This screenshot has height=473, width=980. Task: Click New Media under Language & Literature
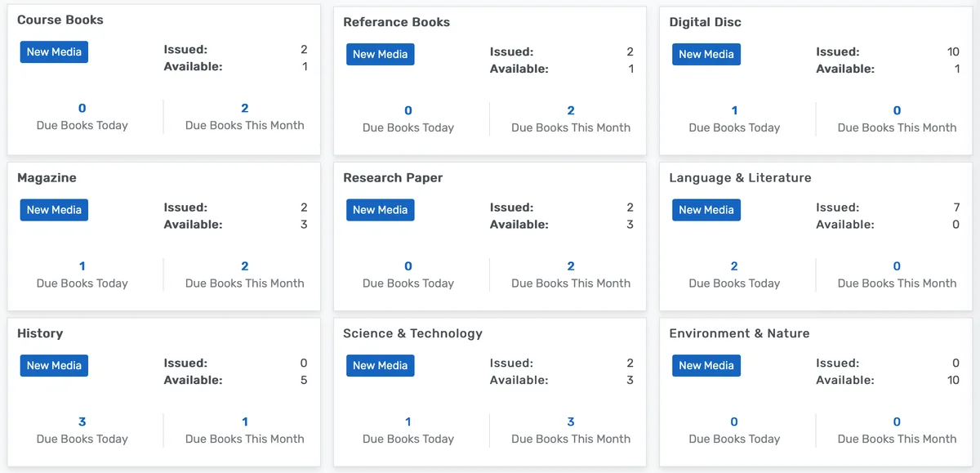(x=706, y=210)
